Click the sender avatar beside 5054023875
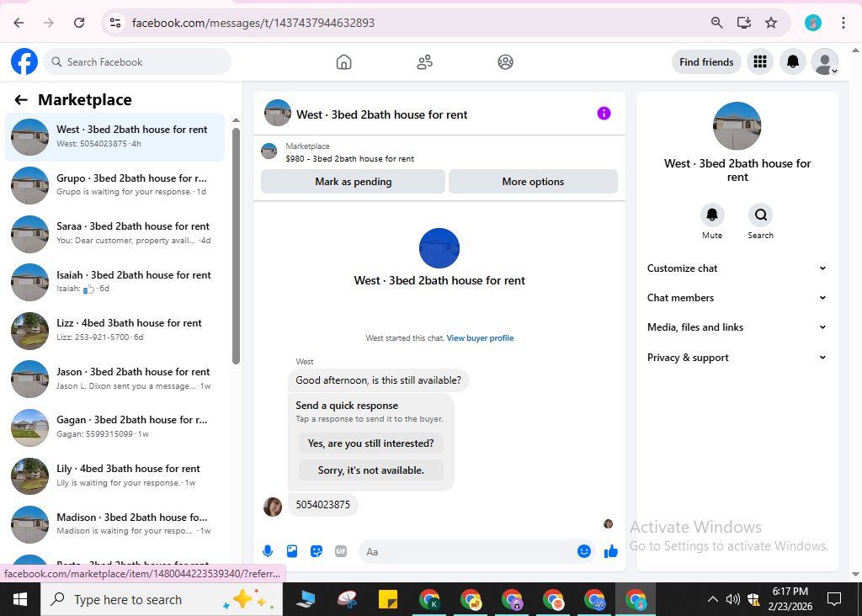Screen dimensions: 862x616 point(273,507)
